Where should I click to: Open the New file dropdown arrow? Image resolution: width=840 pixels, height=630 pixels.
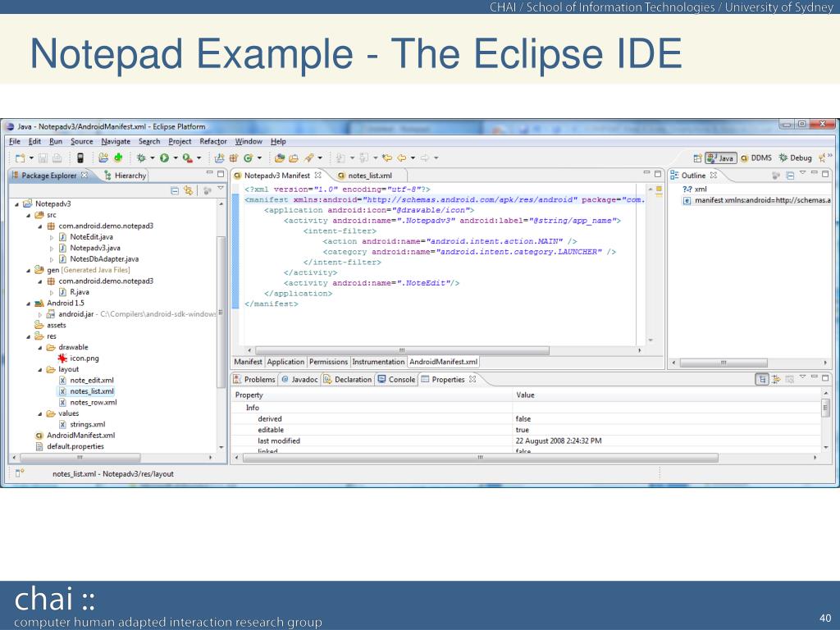[31, 158]
